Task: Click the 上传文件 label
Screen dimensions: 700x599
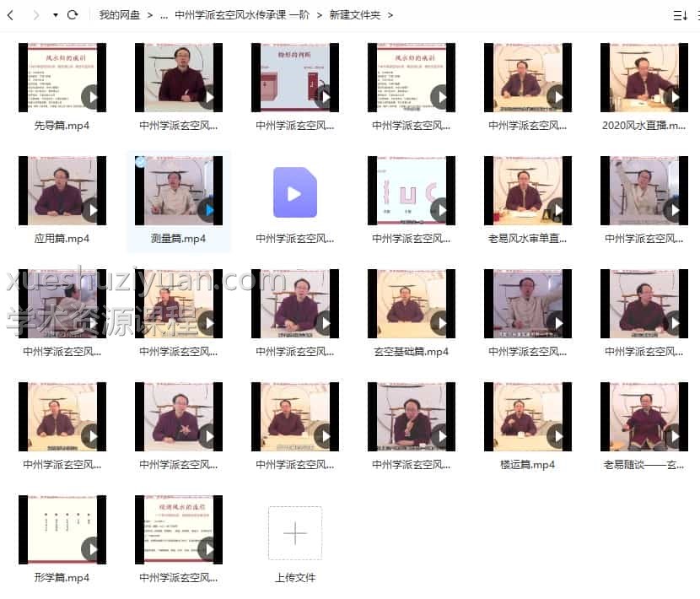Action: tap(295, 578)
